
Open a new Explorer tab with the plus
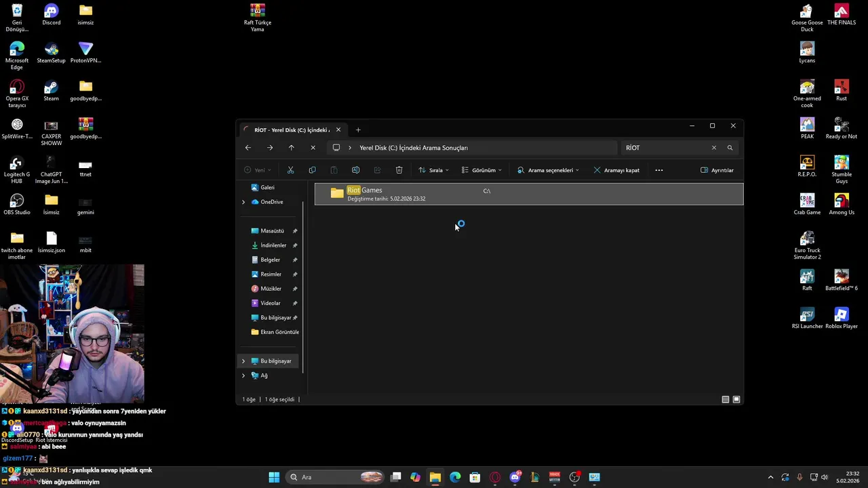tap(358, 130)
